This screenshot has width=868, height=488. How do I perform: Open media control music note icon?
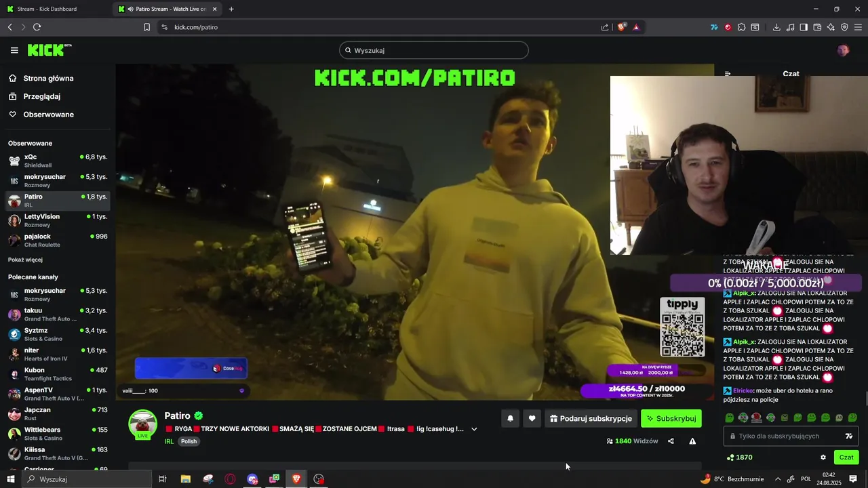point(790,27)
